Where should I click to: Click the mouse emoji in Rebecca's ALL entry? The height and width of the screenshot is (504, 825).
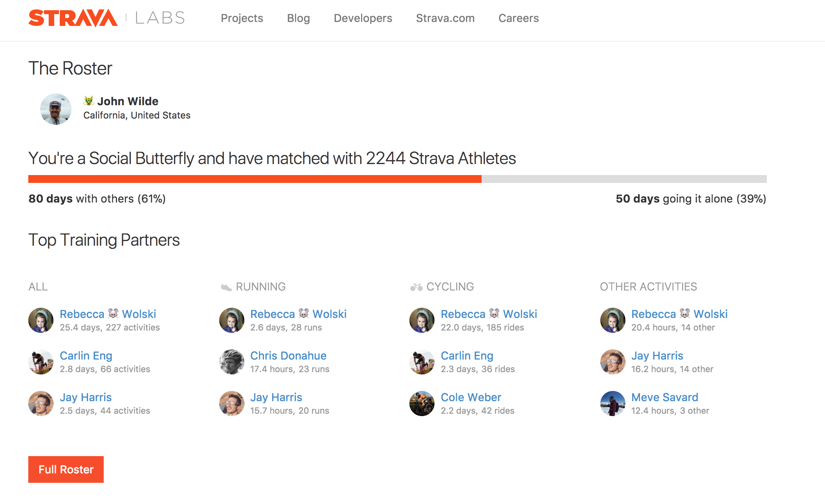pos(113,313)
